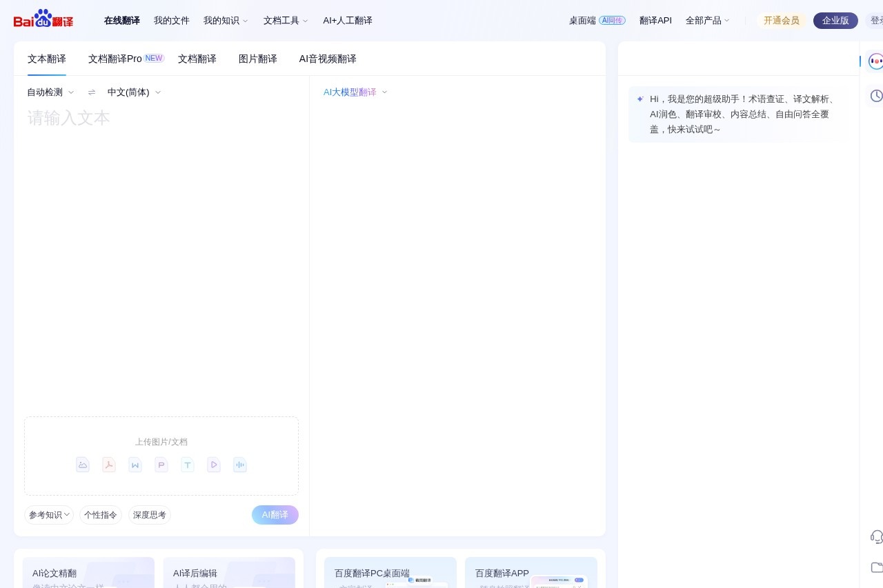This screenshot has height=588, width=883.
Task: Click the AI翻译 button
Action: pyautogui.click(x=275, y=515)
